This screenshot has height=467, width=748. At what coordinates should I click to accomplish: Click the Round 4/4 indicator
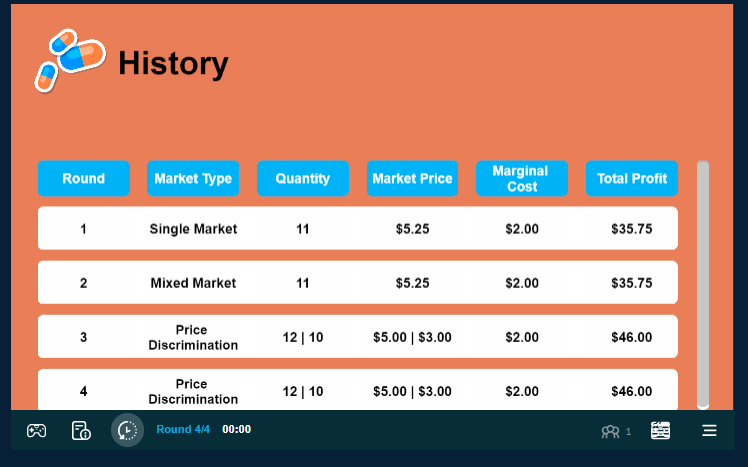[183, 429]
